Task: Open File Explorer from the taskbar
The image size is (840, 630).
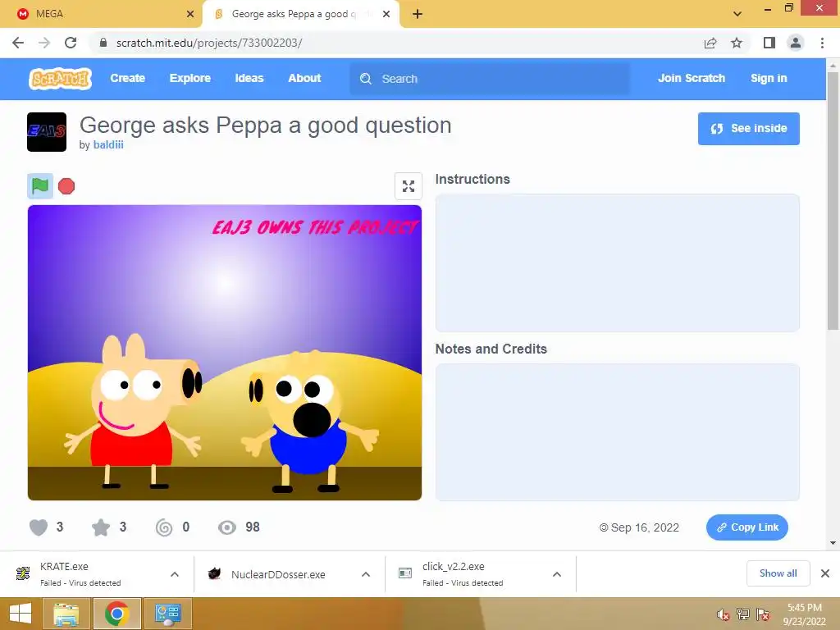Action: pos(66,614)
